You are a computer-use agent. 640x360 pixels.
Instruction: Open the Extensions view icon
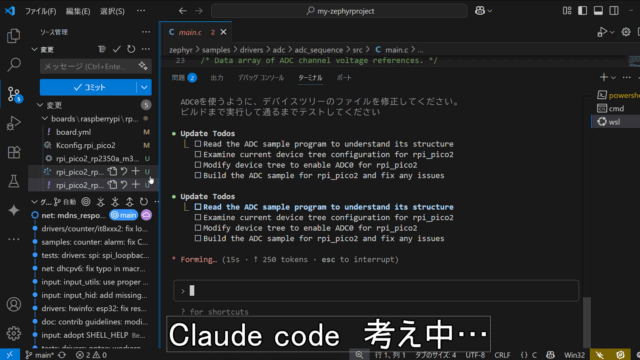coord(13,152)
